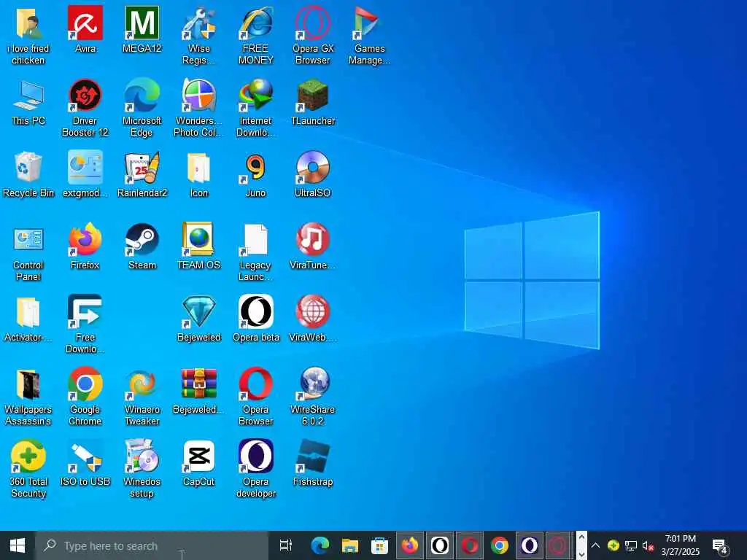Open TEAM OS shortcut
Screen dimensions: 747x560
pos(198,246)
